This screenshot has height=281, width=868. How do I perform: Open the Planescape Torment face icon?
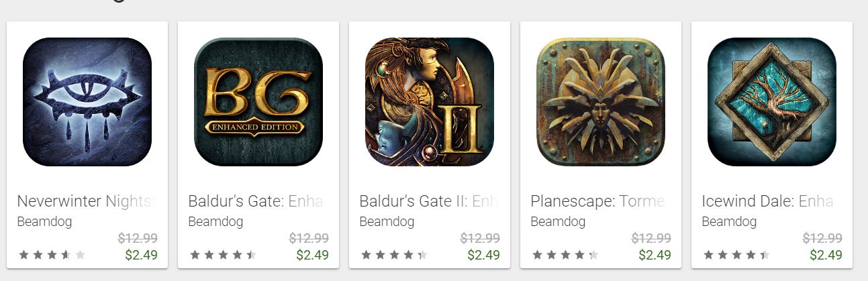[601, 102]
